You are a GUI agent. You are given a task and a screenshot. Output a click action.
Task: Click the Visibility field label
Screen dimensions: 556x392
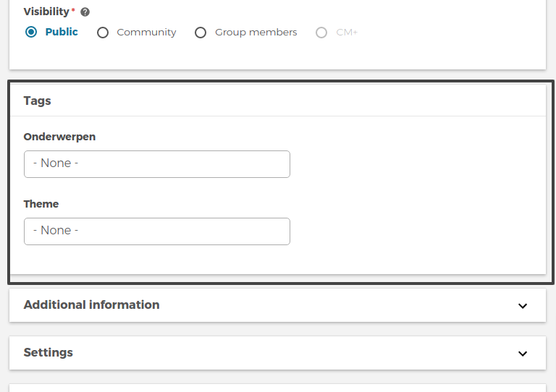46,12
